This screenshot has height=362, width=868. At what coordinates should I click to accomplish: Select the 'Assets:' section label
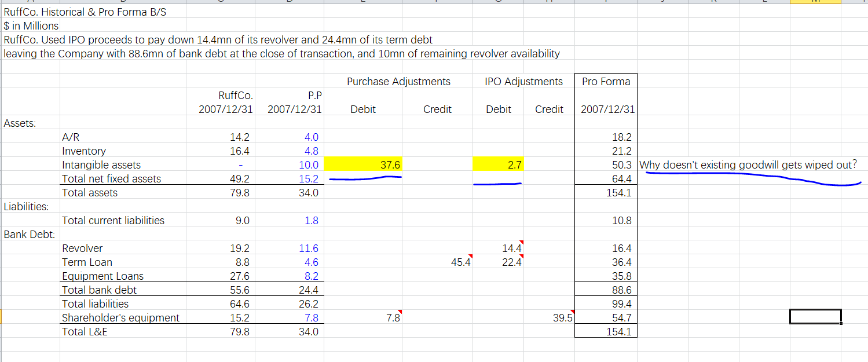[x=19, y=123]
